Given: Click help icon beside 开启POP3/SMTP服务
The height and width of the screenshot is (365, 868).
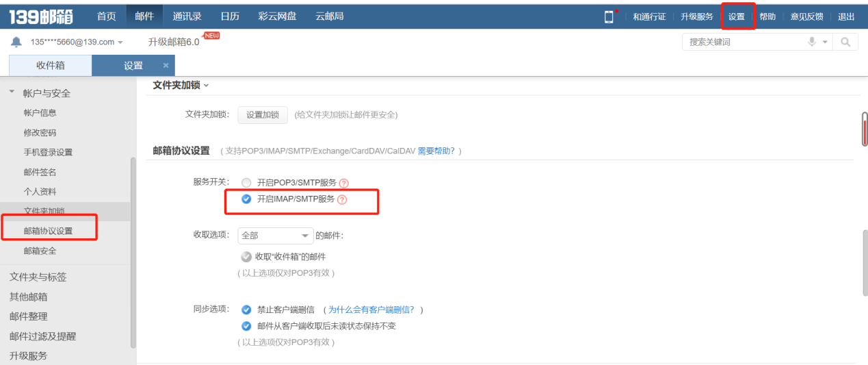Looking at the screenshot, I should (x=344, y=183).
